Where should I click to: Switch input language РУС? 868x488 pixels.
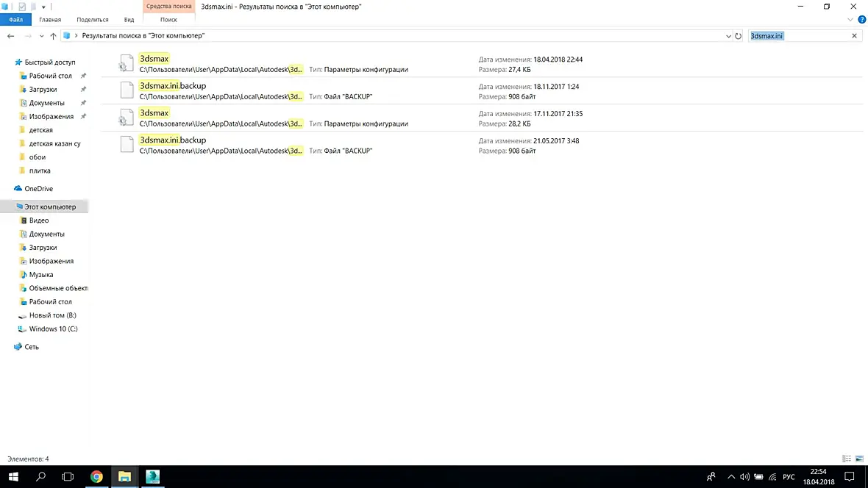coord(789,476)
